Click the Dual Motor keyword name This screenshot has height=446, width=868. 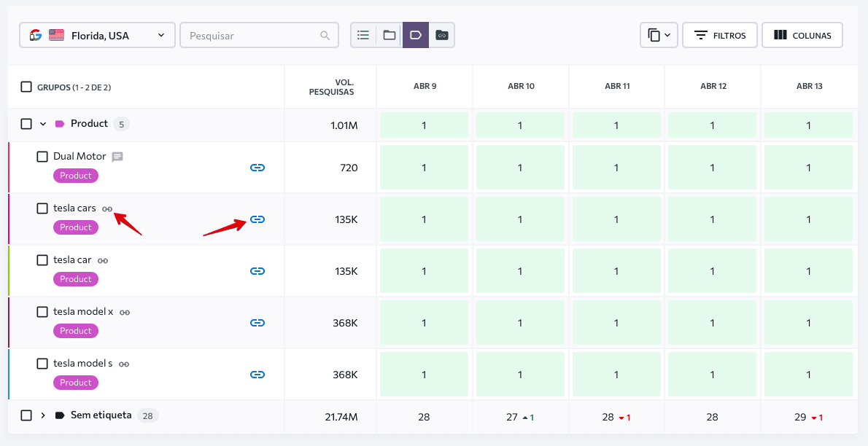tap(80, 157)
